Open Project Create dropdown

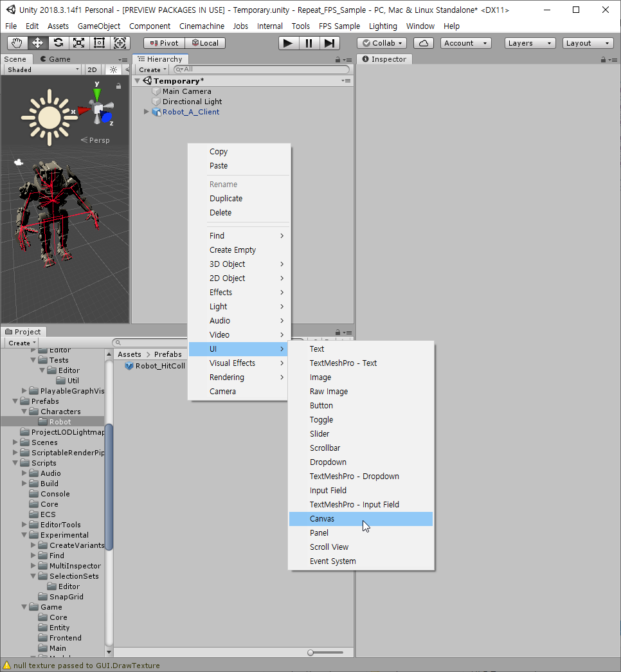(x=22, y=343)
